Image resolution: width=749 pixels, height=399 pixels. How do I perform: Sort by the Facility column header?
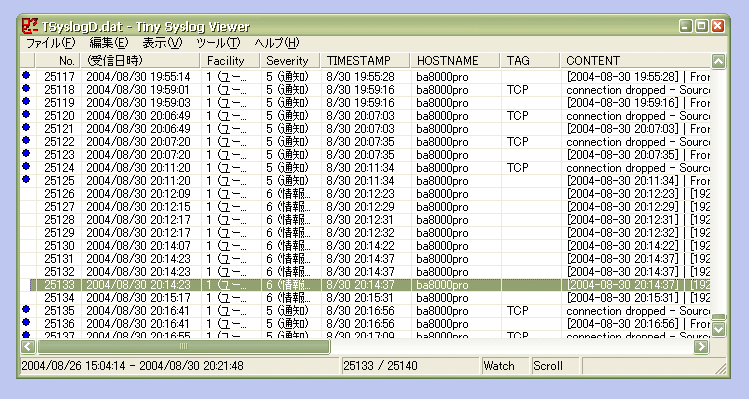(231, 61)
